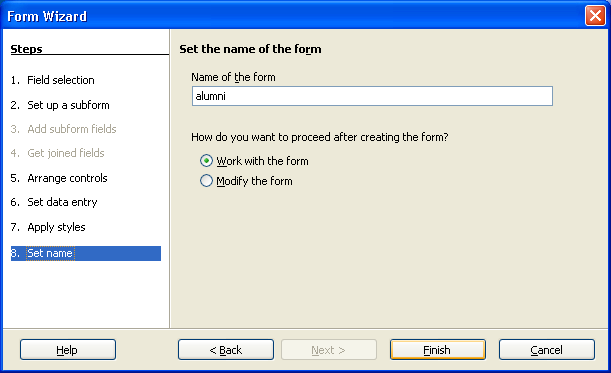This screenshot has height=373, width=611.
Task: Click the Name of the form text field
Action: click(372, 96)
